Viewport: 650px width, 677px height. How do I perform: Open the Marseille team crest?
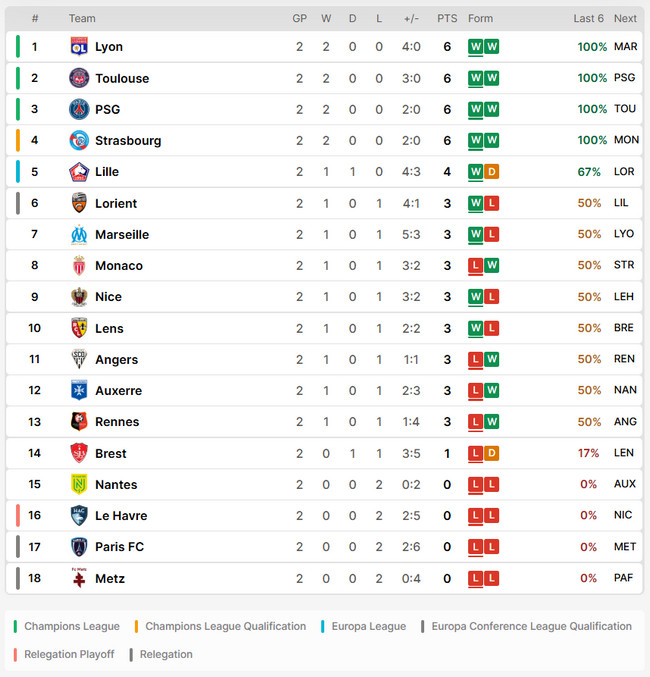tap(79, 234)
